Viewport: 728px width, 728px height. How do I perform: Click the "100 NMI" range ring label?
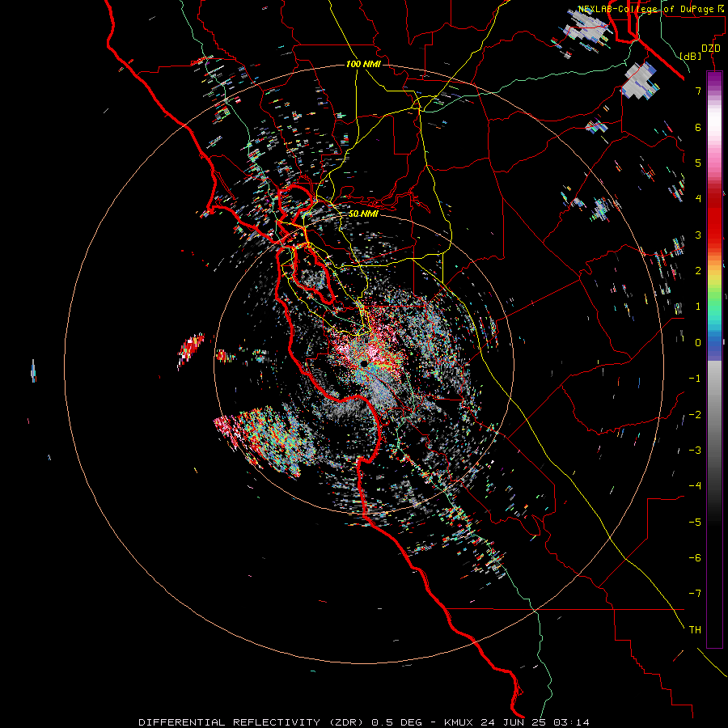(x=363, y=64)
